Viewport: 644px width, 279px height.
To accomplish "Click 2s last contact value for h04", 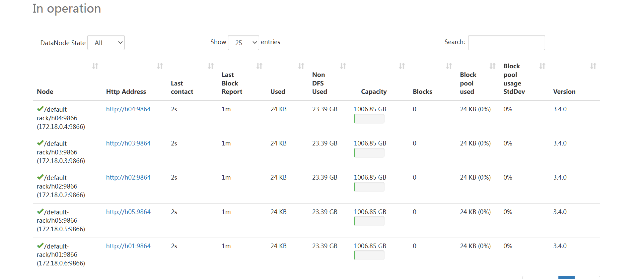I will [x=174, y=109].
